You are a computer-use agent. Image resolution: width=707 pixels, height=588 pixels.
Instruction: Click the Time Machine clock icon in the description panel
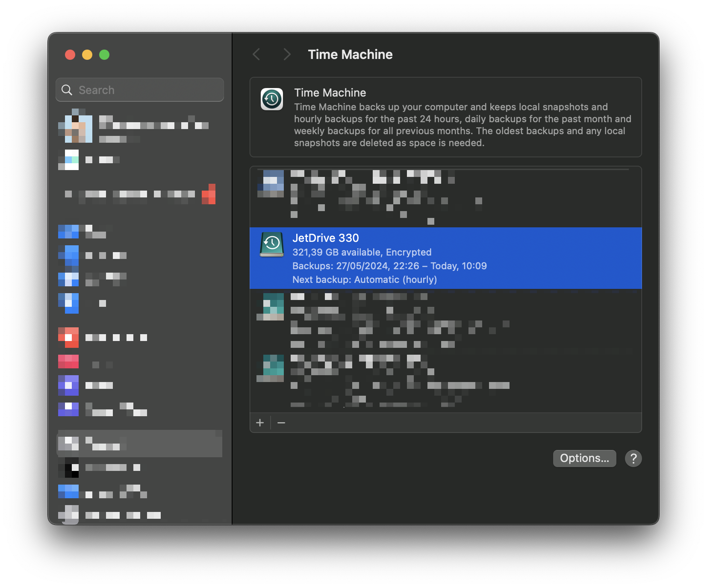click(x=272, y=99)
